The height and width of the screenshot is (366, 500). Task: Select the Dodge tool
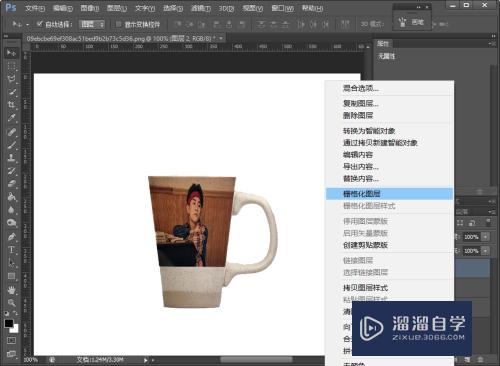pyautogui.click(x=11, y=223)
